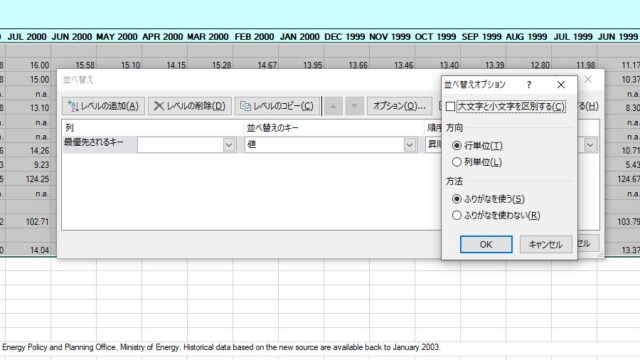The image size is (640, 360).
Task: Click the Add Level (レベルの追加) button
Action: 103,106
